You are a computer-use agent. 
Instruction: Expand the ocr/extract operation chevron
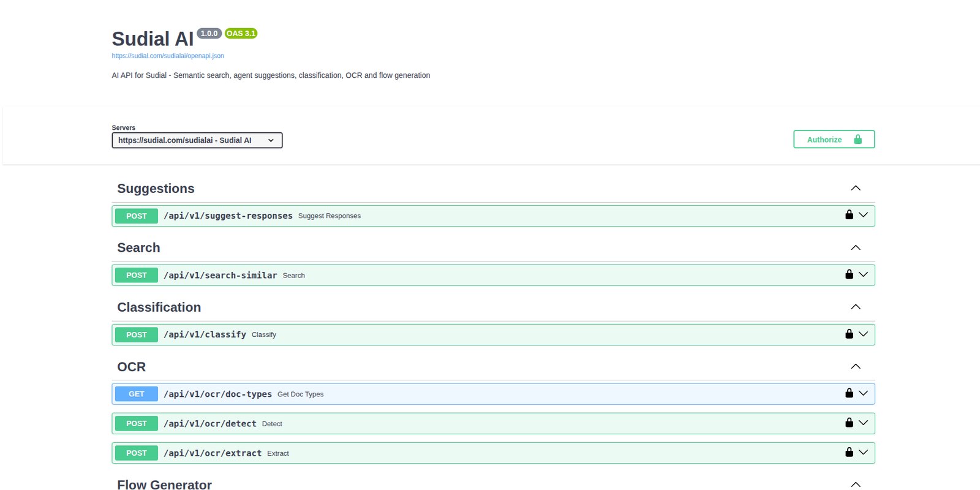click(864, 452)
